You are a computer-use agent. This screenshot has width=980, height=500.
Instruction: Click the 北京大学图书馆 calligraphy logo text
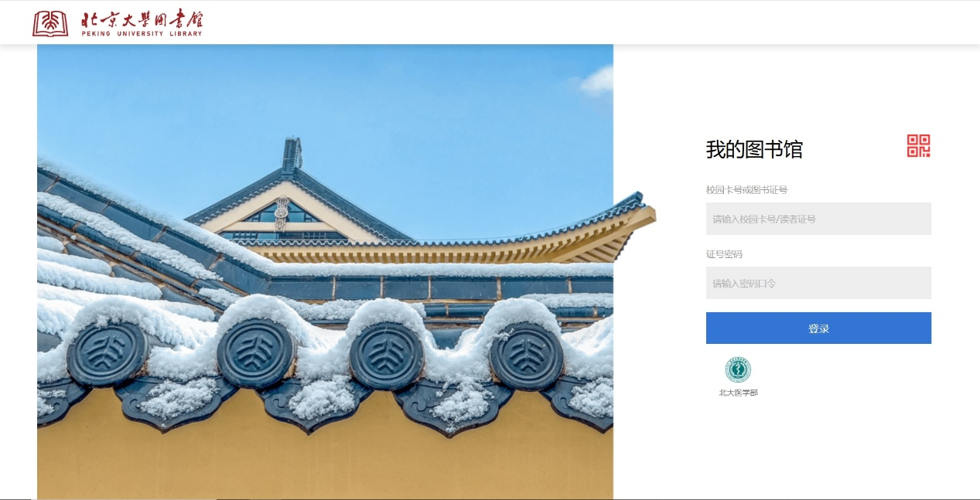pyautogui.click(x=142, y=19)
